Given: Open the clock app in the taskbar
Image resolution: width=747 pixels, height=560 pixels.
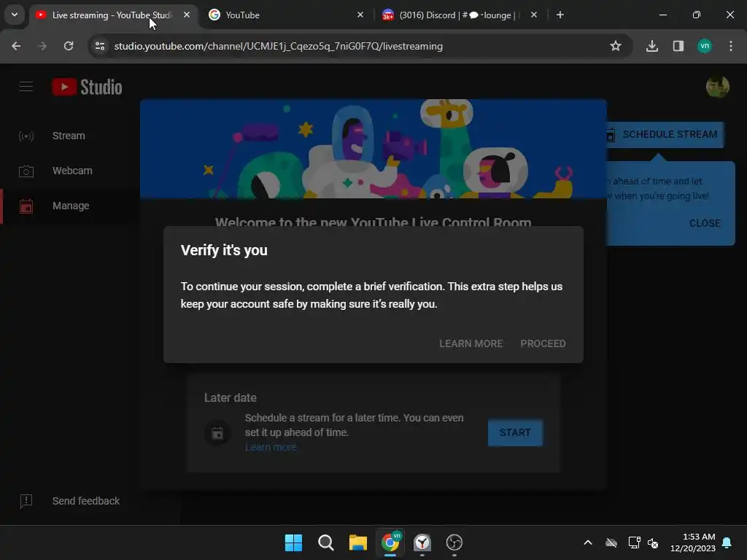Looking at the screenshot, I should click(422, 542).
